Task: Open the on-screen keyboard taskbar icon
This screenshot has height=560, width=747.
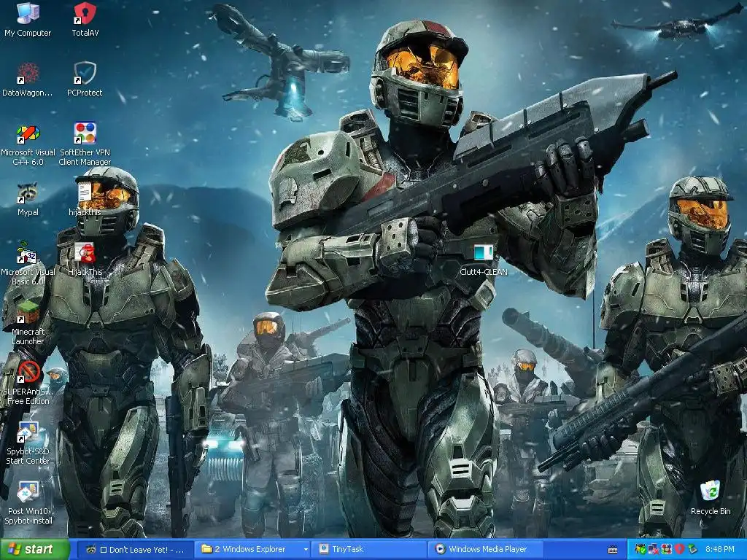Action: (x=613, y=550)
